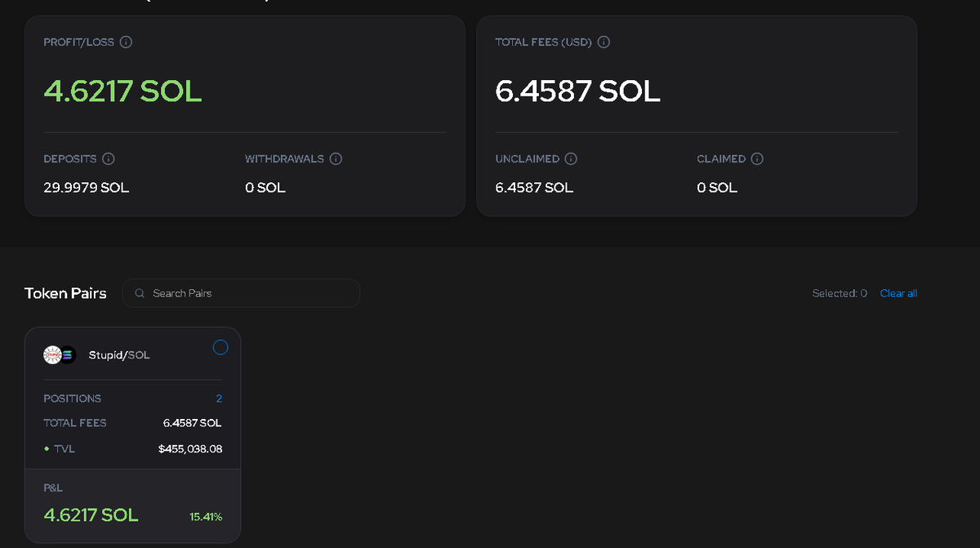Click the 0 SOL withdrawals value

click(265, 188)
